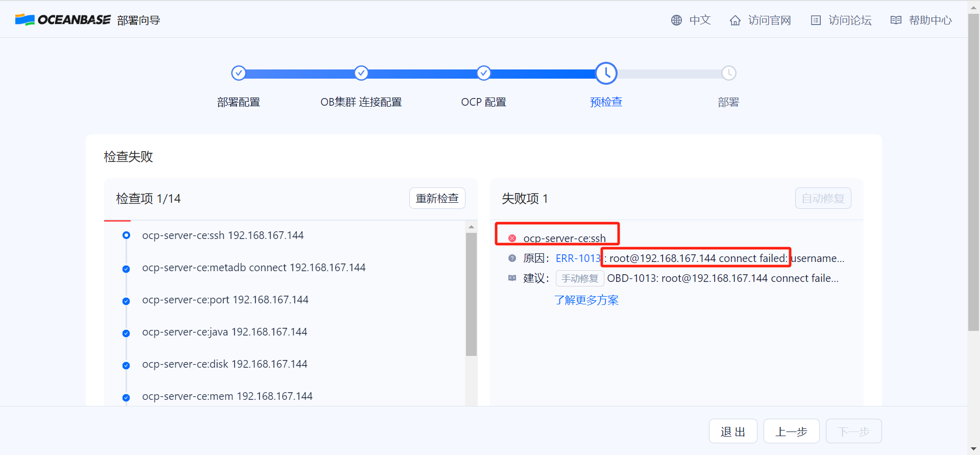Image resolution: width=980 pixels, height=455 pixels.
Task: Click check icon for ocp-server-ce:java item
Action: 126,333
